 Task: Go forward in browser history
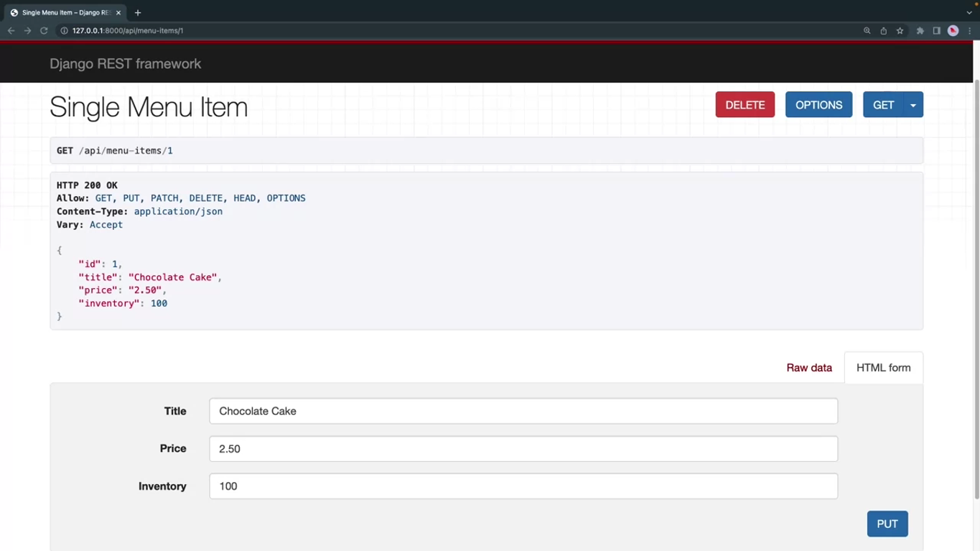click(27, 31)
